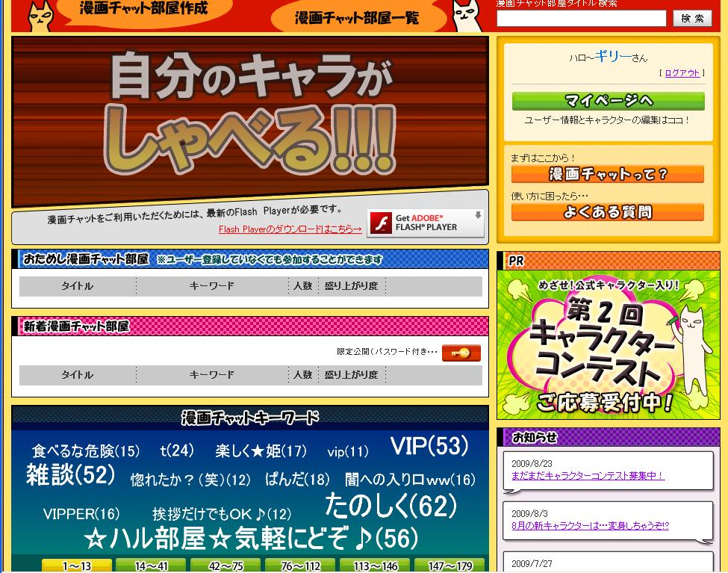Open the 8月の新キャラクター news link
The image size is (728, 573).
[590, 526]
